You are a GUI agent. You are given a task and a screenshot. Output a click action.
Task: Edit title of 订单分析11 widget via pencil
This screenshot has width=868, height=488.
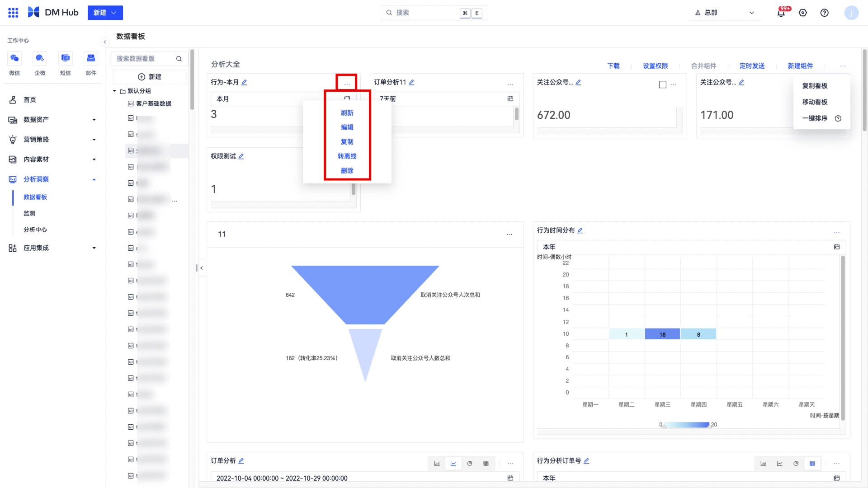[x=411, y=82]
